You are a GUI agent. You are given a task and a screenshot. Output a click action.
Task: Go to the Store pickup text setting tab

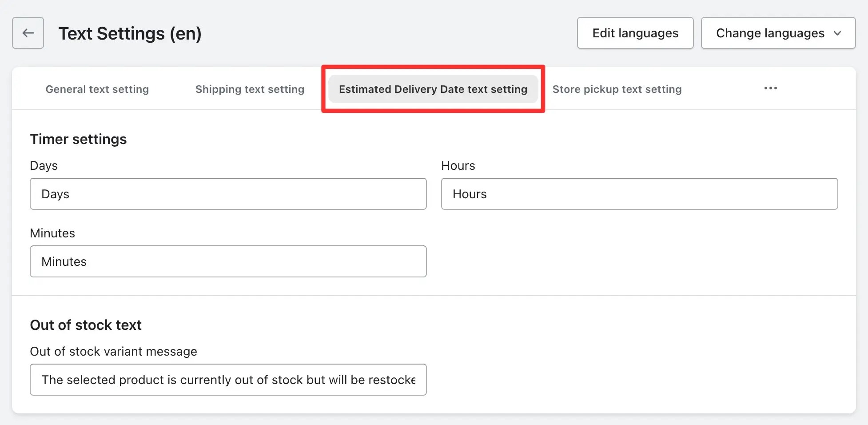point(617,89)
